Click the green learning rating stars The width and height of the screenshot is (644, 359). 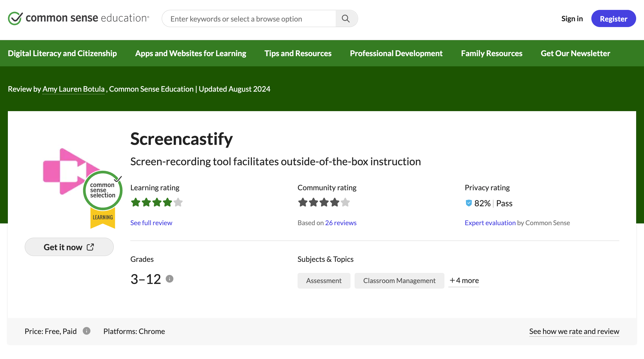[156, 202]
